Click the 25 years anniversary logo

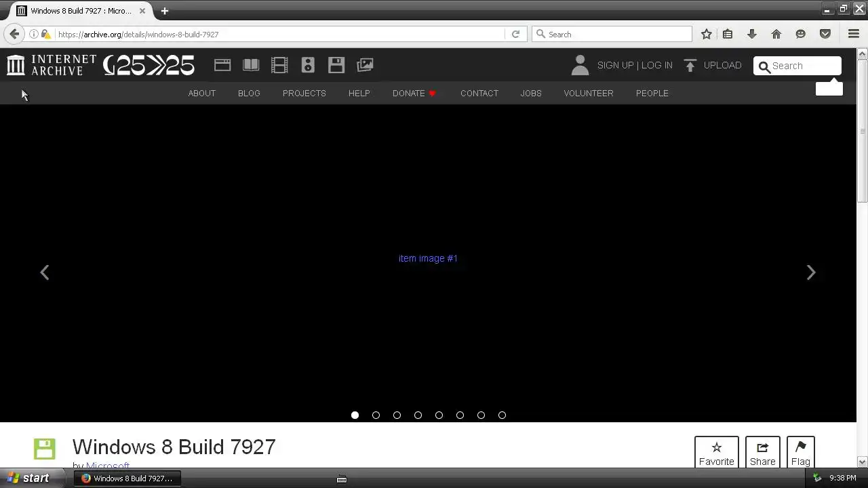click(x=149, y=65)
